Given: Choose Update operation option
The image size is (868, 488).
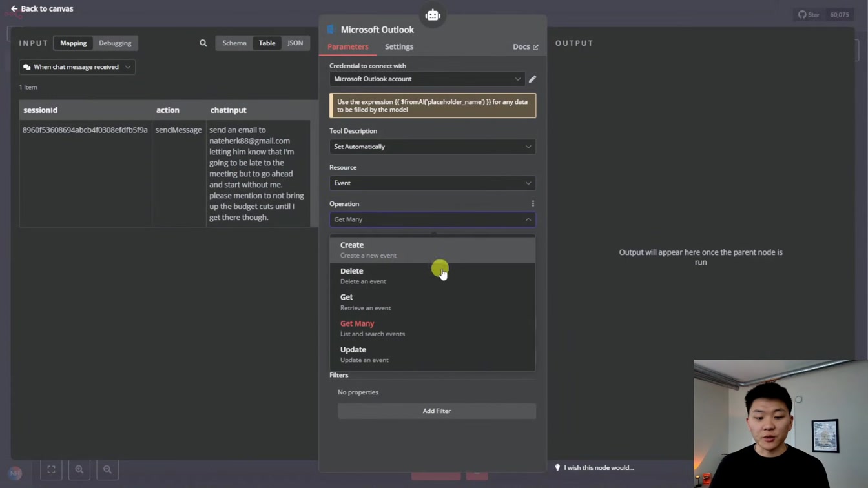Looking at the screenshot, I should pyautogui.click(x=432, y=354).
